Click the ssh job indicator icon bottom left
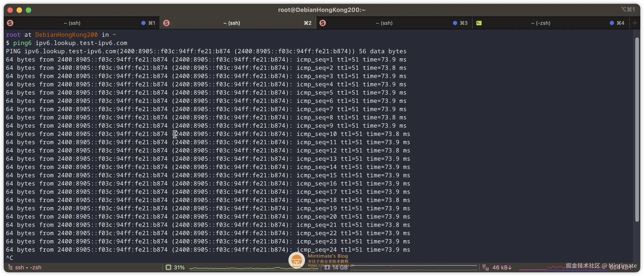Screen dimensions: 644x276 coord(10,267)
